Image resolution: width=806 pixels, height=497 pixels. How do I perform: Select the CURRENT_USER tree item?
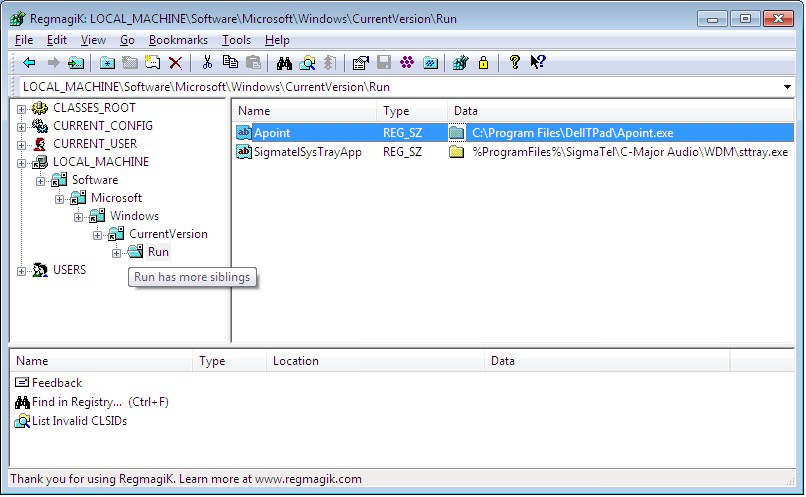[x=95, y=144]
